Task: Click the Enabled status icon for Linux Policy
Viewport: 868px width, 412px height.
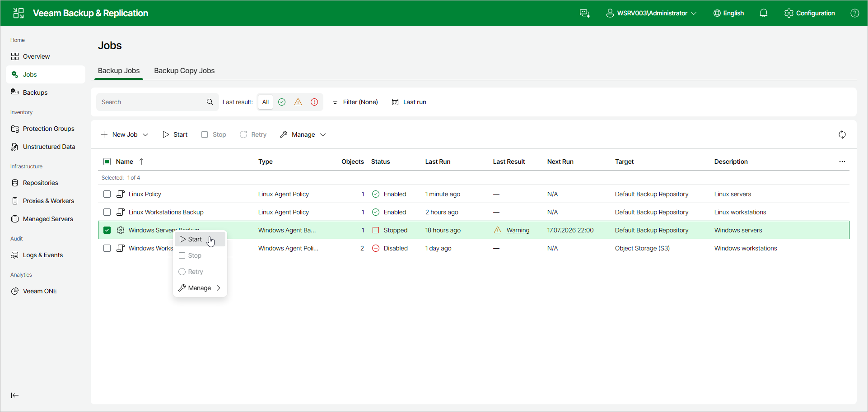Action: [376, 194]
